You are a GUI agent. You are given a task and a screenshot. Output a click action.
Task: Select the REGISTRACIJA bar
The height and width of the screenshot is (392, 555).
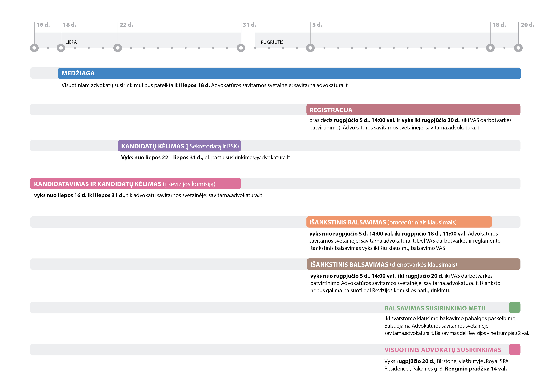point(413,110)
